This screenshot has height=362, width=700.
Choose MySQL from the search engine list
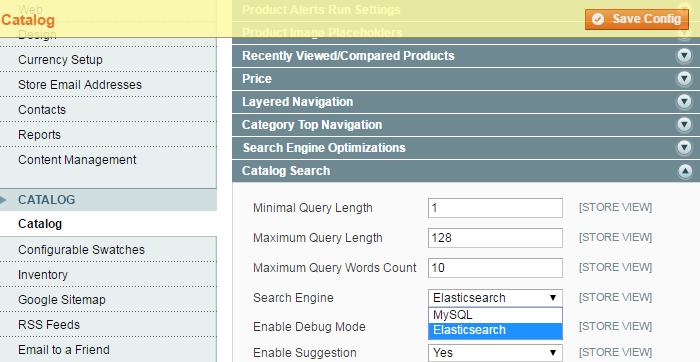click(x=495, y=315)
